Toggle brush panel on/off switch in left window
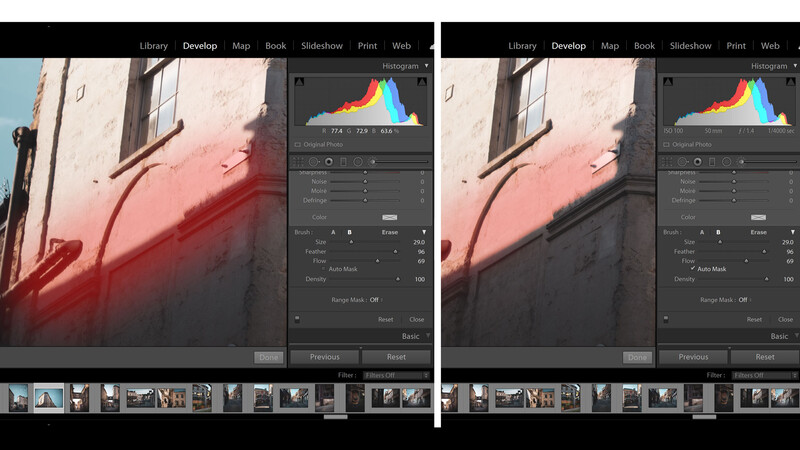Screen dimensions: 800x450 click(x=297, y=319)
